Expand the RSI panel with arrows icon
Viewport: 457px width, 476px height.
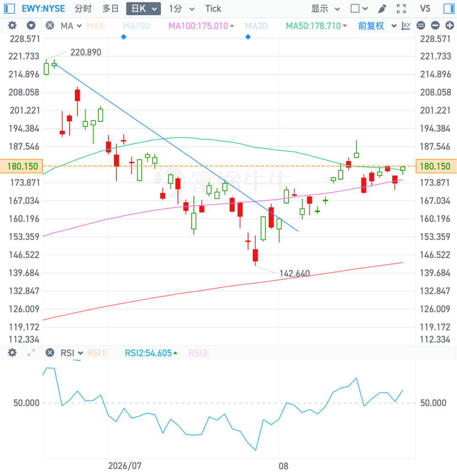31,353
